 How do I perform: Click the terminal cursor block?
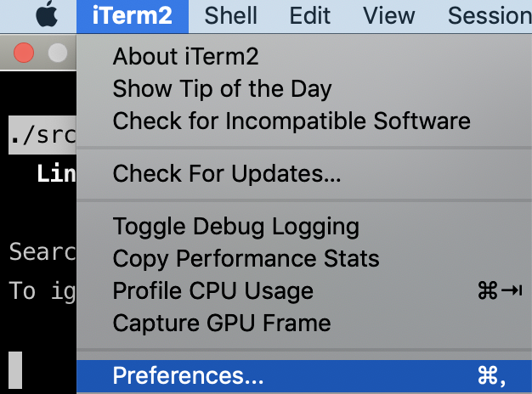[15, 370]
